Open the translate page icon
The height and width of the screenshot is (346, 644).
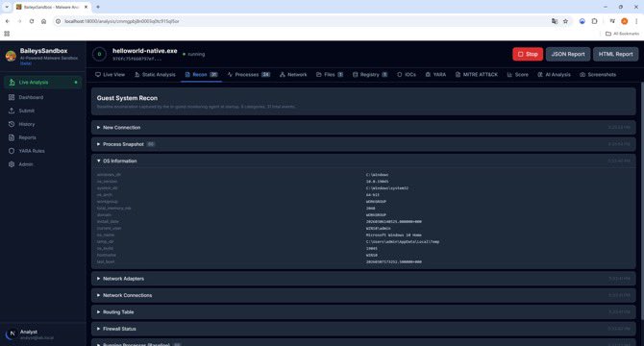(x=555, y=21)
